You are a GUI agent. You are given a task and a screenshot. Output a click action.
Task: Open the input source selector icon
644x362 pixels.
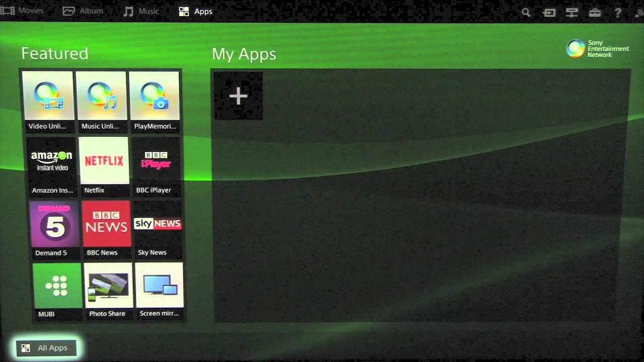coord(549,13)
